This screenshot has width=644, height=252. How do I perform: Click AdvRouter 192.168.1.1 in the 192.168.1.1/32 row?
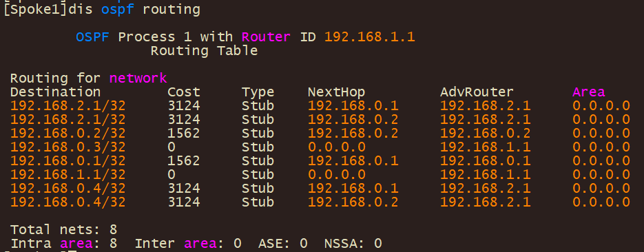point(486,174)
